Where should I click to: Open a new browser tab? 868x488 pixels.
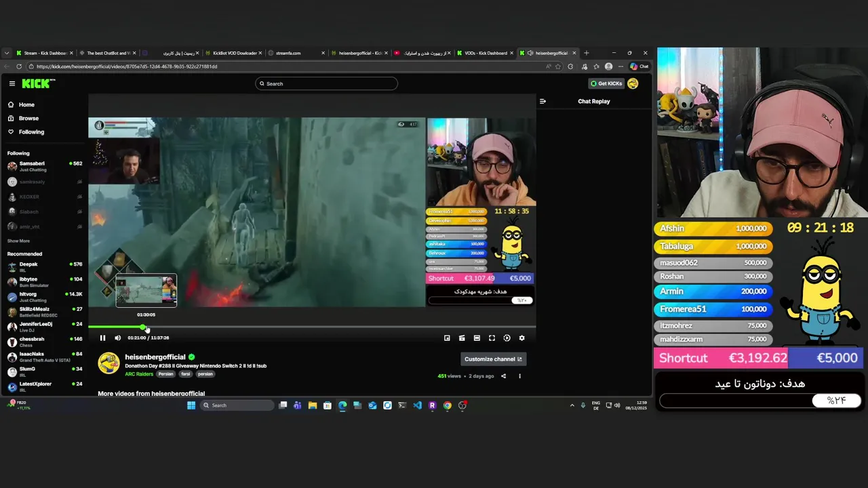tap(587, 53)
